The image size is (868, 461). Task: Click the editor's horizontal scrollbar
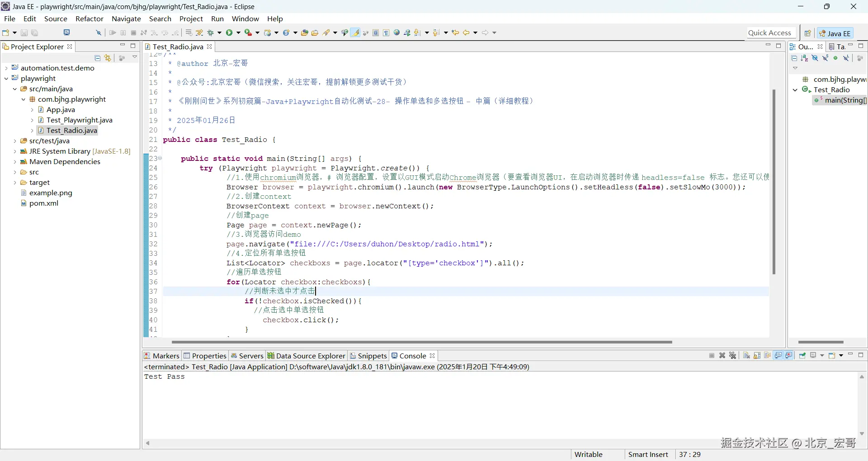click(421, 342)
